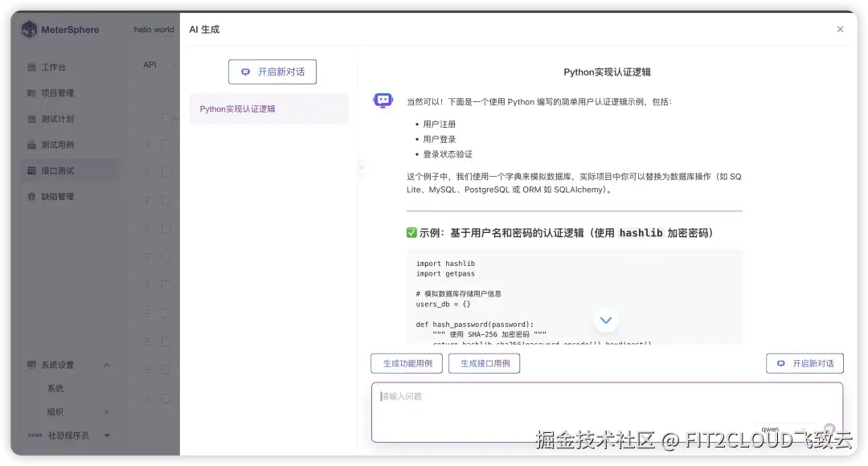Click the 生成接口用例 button

click(x=485, y=364)
